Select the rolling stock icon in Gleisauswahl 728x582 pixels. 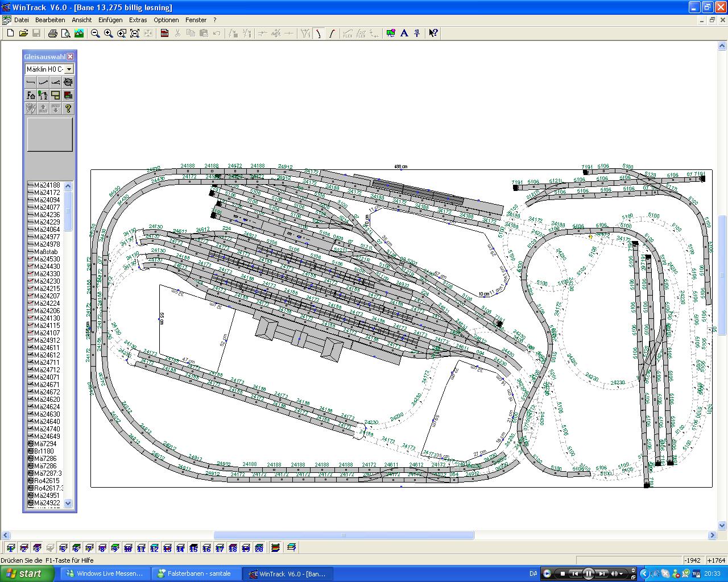pos(68,95)
